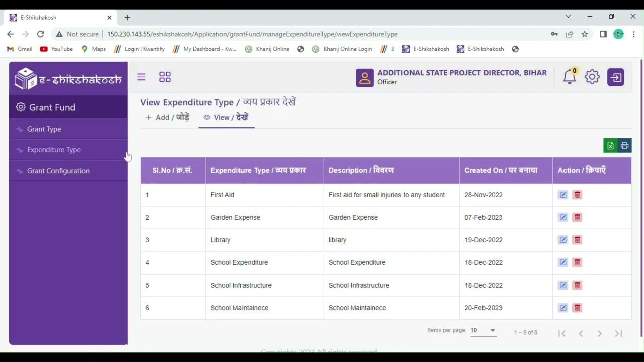Expand the browser tab search chevron

point(568,17)
